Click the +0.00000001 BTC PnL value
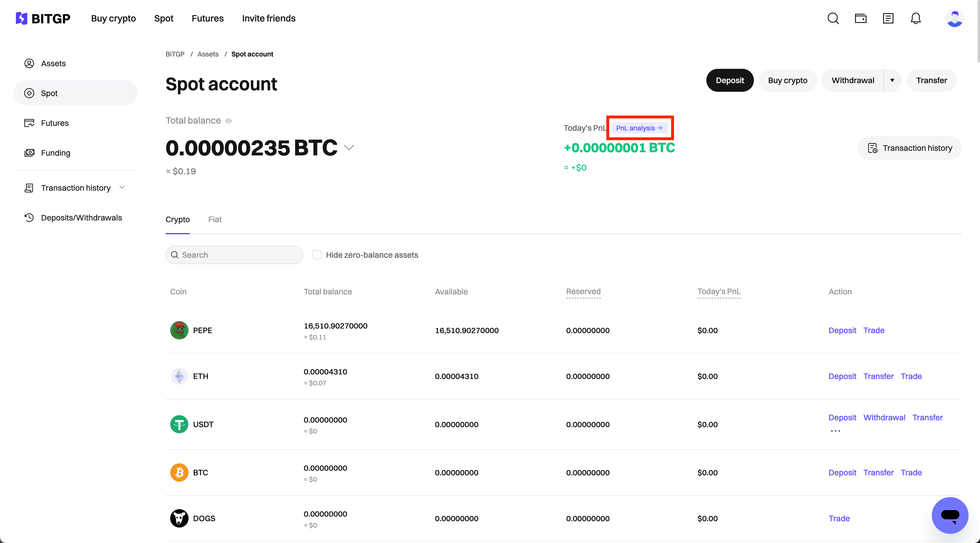The width and height of the screenshot is (980, 543). click(619, 148)
